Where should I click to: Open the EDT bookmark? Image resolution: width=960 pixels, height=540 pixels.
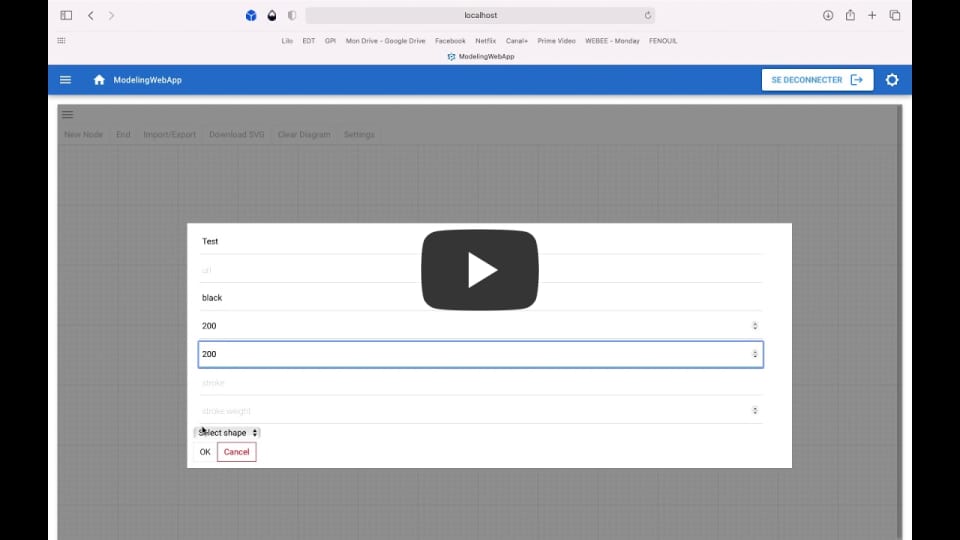tap(309, 41)
